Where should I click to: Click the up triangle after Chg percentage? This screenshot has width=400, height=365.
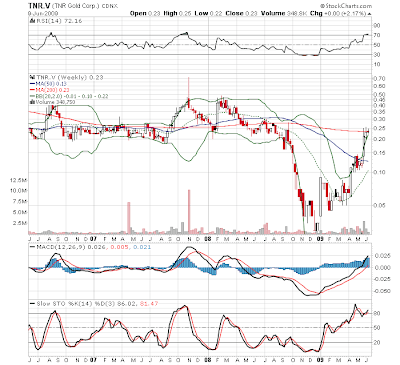[370, 14]
